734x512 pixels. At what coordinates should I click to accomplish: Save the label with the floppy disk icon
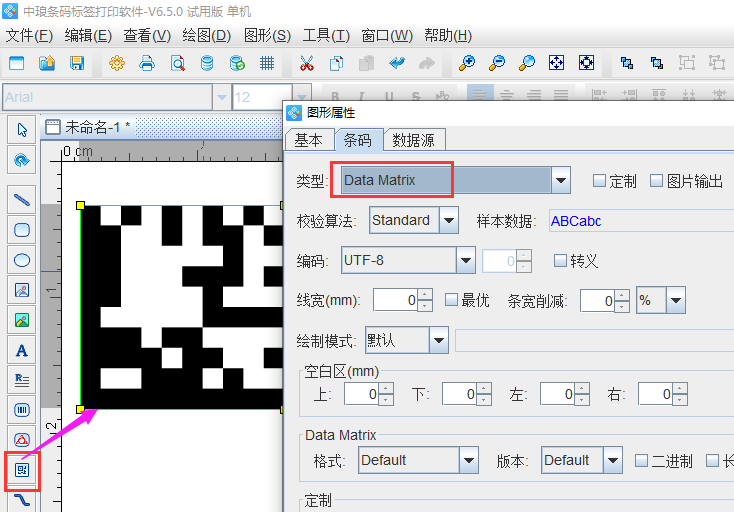(x=77, y=62)
